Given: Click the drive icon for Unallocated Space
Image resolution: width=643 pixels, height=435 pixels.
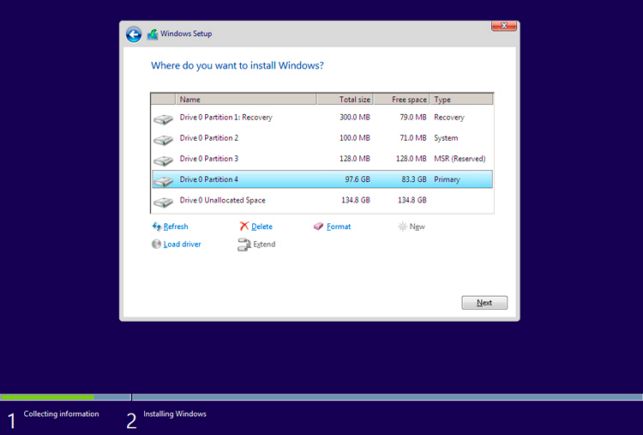Looking at the screenshot, I should (x=163, y=202).
